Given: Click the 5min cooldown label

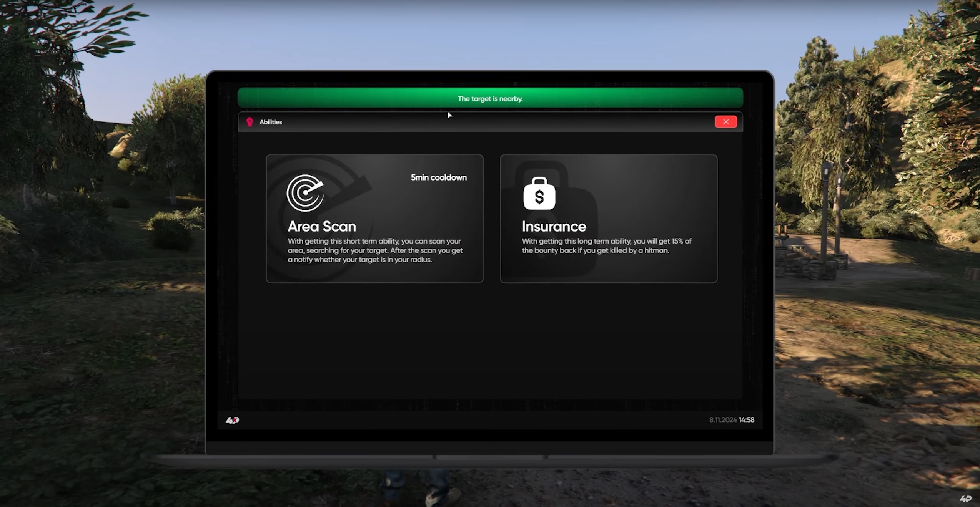Looking at the screenshot, I should tap(438, 177).
